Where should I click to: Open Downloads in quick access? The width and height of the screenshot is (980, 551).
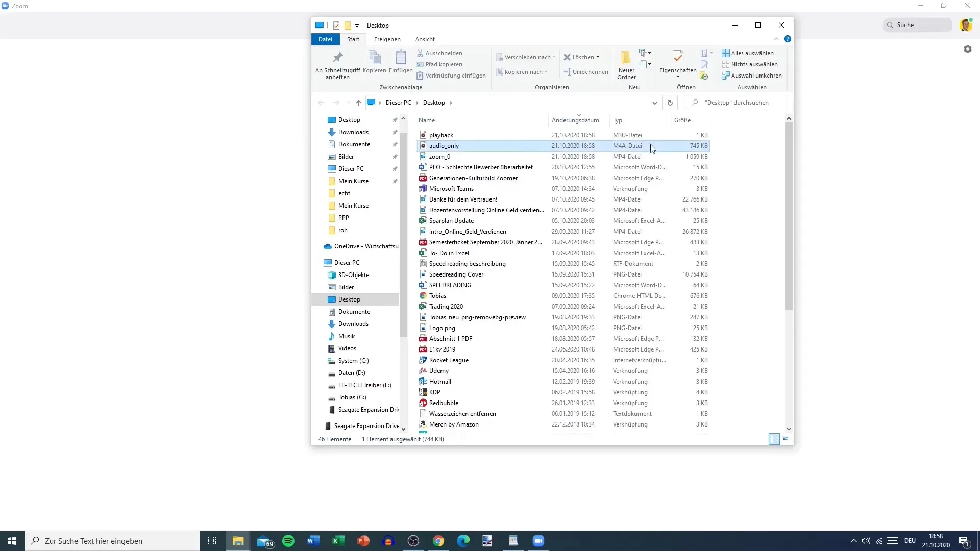pyautogui.click(x=353, y=132)
